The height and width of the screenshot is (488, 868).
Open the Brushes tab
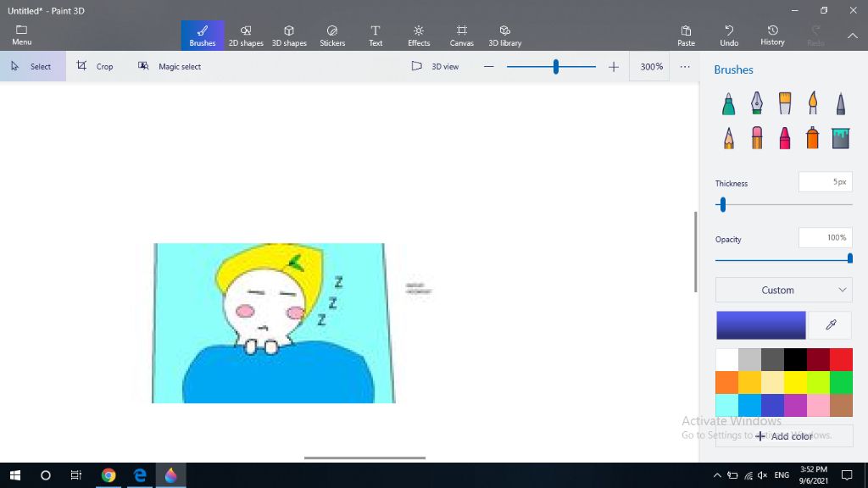pyautogui.click(x=203, y=36)
